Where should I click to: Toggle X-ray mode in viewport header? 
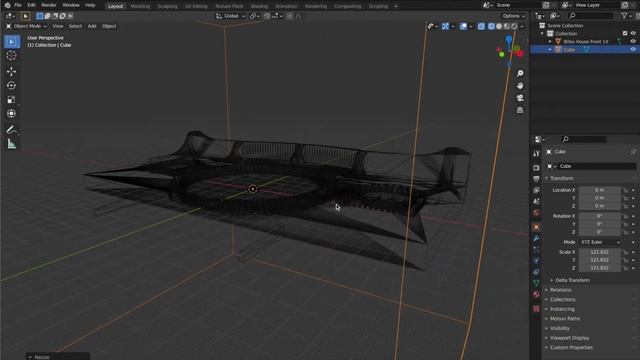(481, 26)
